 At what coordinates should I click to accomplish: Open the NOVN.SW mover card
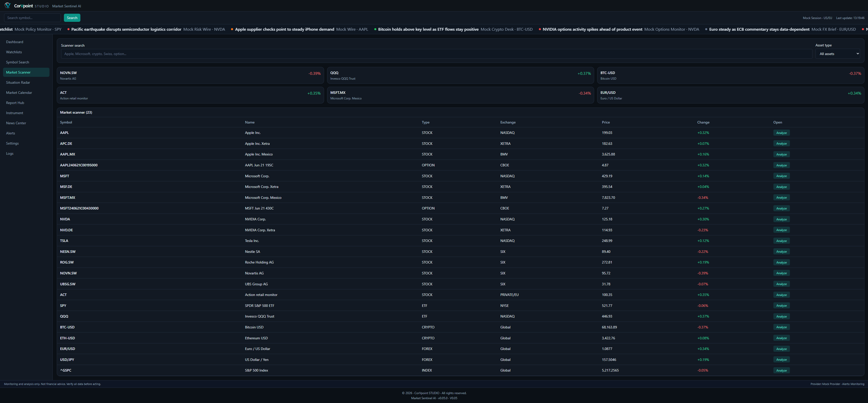point(190,76)
